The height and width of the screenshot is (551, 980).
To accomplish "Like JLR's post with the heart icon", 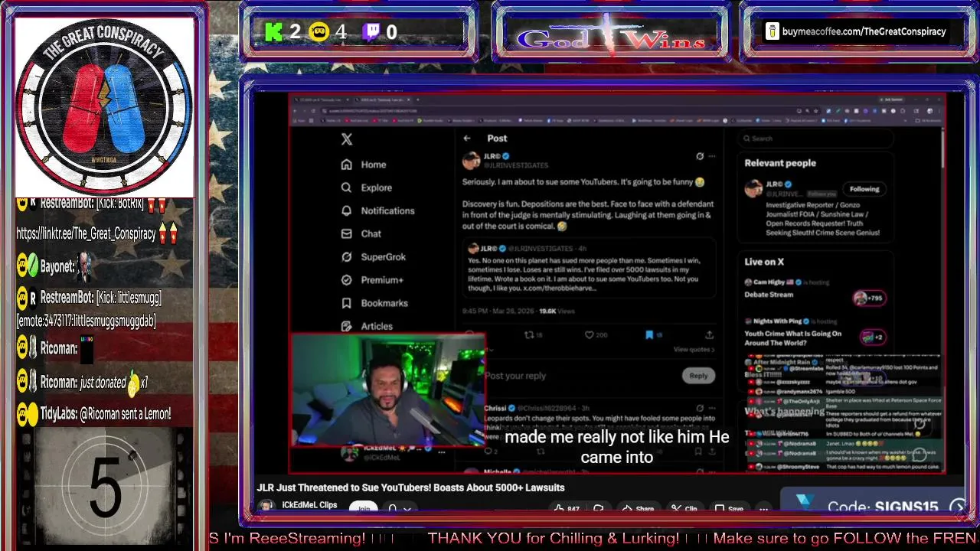I will coord(589,334).
